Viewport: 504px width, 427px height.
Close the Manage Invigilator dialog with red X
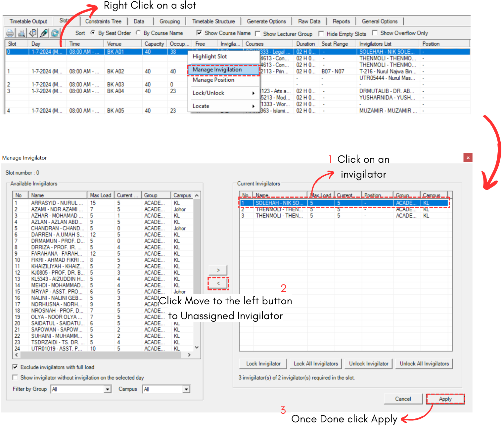tap(468, 158)
